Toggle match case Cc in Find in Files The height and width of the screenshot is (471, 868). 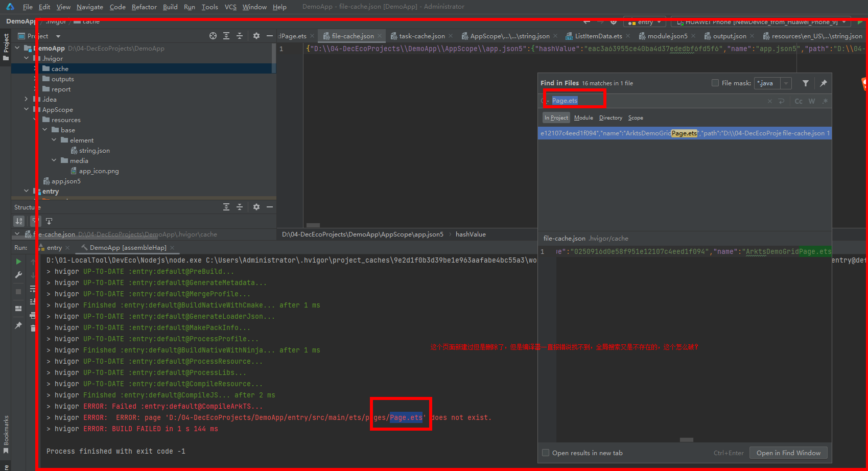799,101
